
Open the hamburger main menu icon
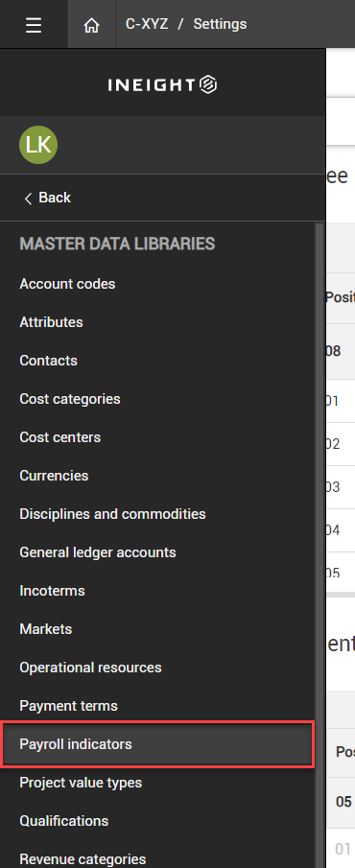coord(34,25)
